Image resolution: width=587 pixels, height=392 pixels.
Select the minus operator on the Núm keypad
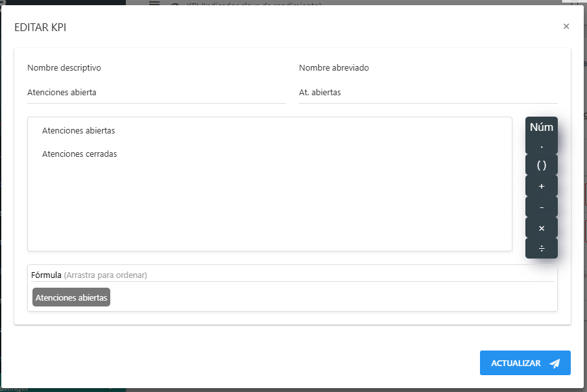point(542,207)
